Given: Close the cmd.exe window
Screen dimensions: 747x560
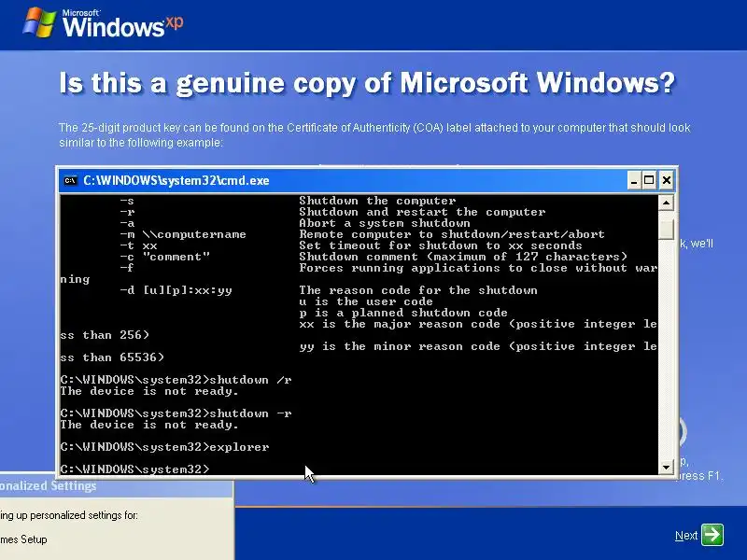Looking at the screenshot, I should [666, 180].
